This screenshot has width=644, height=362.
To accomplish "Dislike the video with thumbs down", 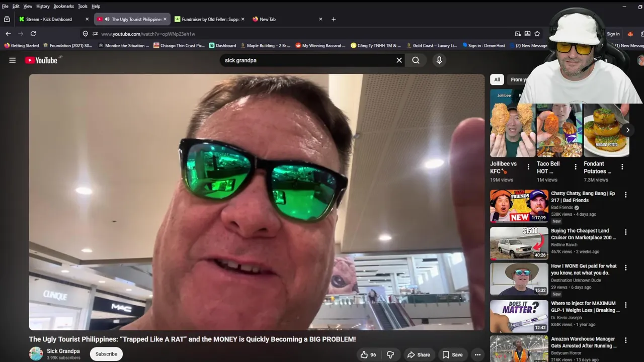I will coord(390,354).
